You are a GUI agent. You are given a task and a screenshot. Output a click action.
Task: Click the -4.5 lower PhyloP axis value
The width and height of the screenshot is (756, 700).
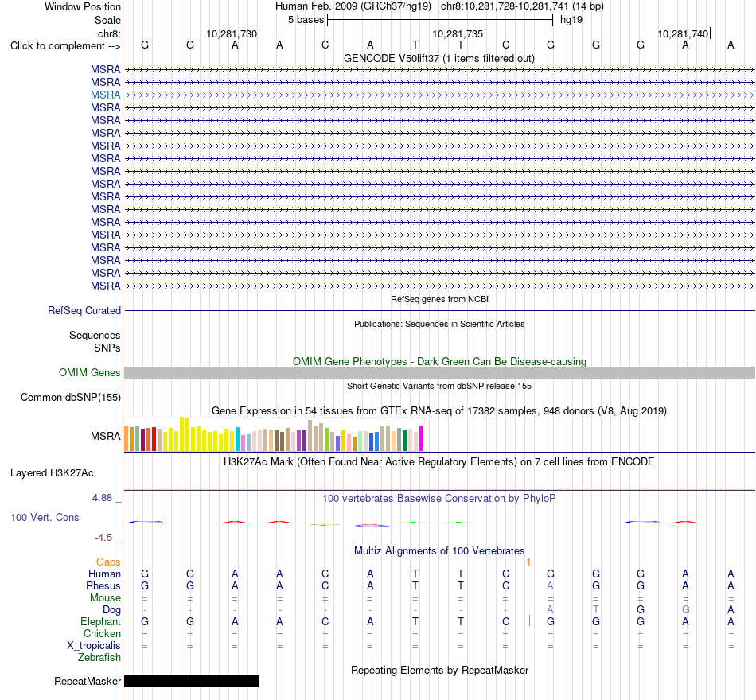click(x=103, y=538)
